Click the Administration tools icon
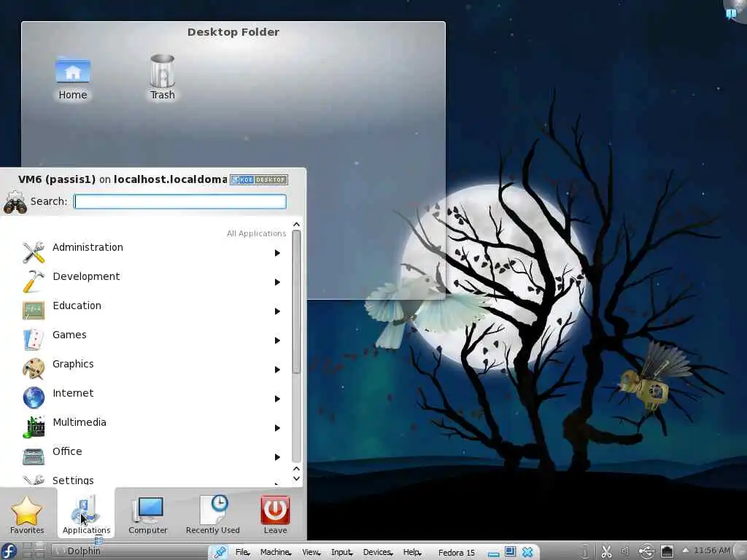Image resolution: width=747 pixels, height=560 pixels. 34,252
